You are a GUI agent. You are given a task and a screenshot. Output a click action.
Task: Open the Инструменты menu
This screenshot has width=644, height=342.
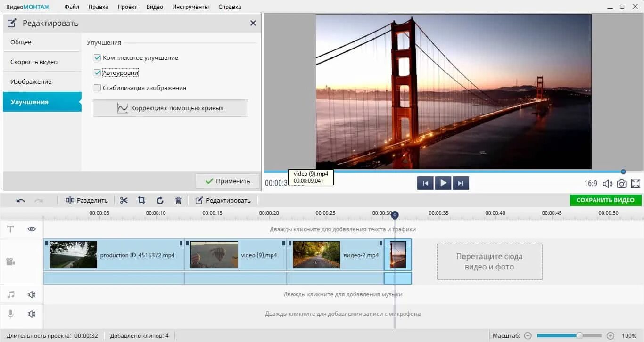(190, 7)
